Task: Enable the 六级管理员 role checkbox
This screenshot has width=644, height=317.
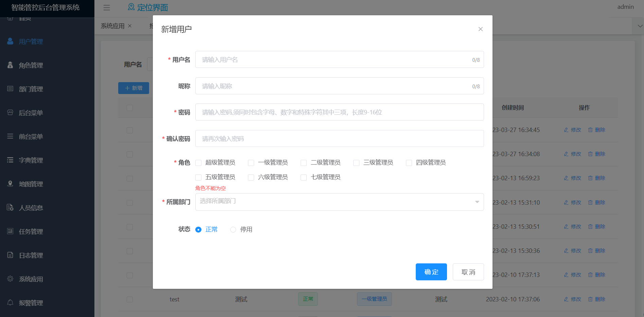Action: 251,178
